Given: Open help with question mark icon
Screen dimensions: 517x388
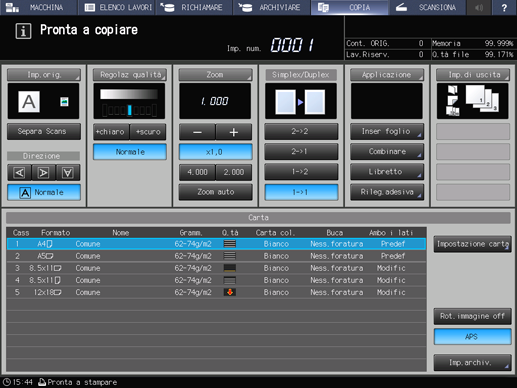Looking at the screenshot, I should 504,7.
